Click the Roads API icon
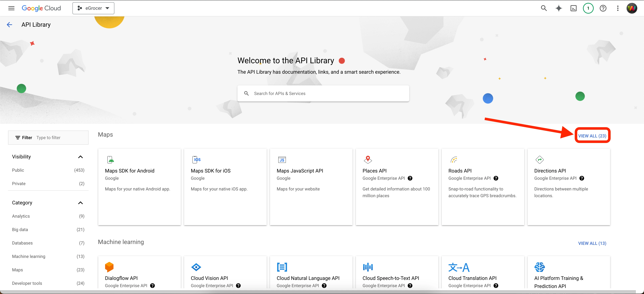Screen dimensions: 644x294 454,160
